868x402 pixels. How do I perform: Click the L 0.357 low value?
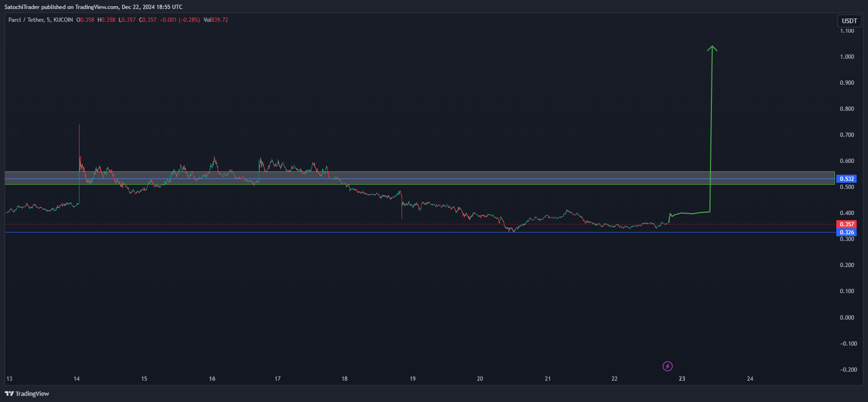click(127, 20)
